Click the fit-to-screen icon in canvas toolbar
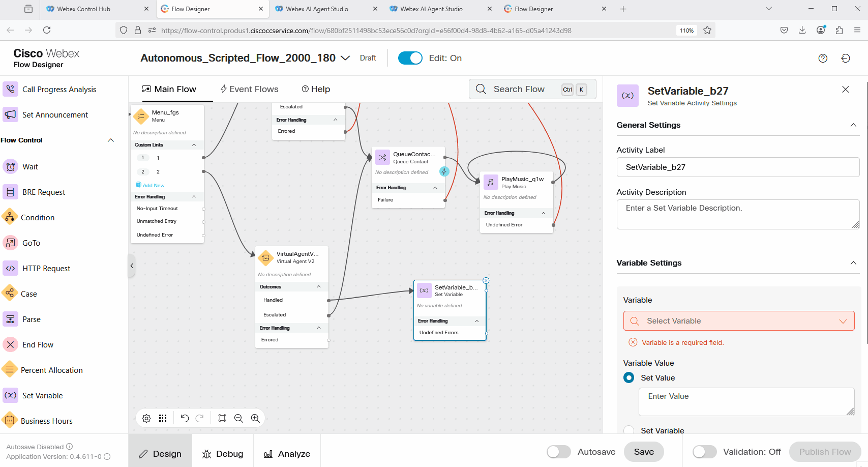The image size is (868, 467). click(x=222, y=418)
